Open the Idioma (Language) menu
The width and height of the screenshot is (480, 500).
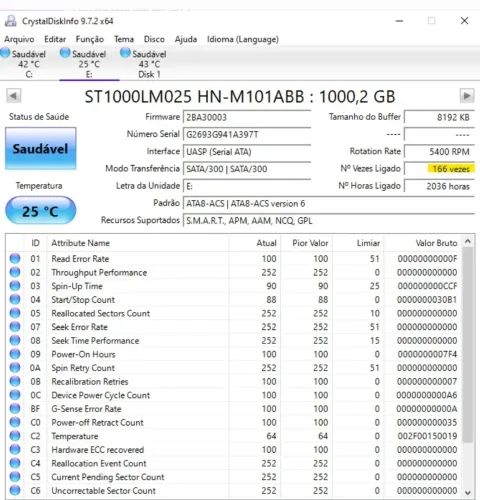(243, 39)
